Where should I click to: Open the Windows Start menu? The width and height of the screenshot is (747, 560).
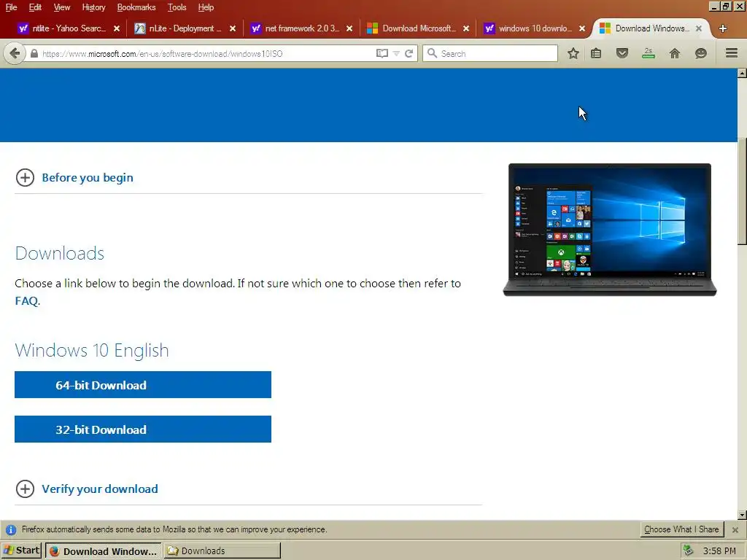(x=21, y=551)
